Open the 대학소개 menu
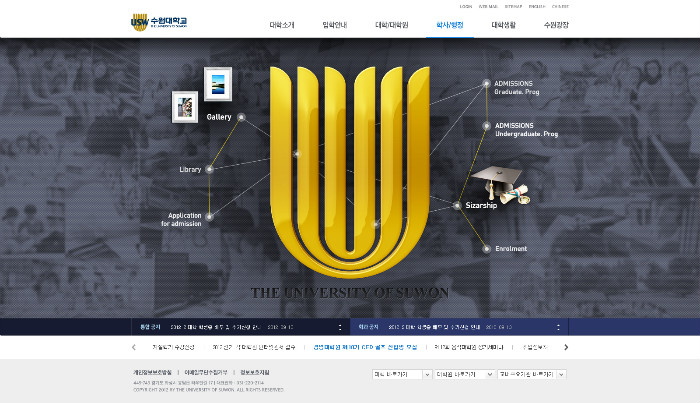 pos(282,25)
